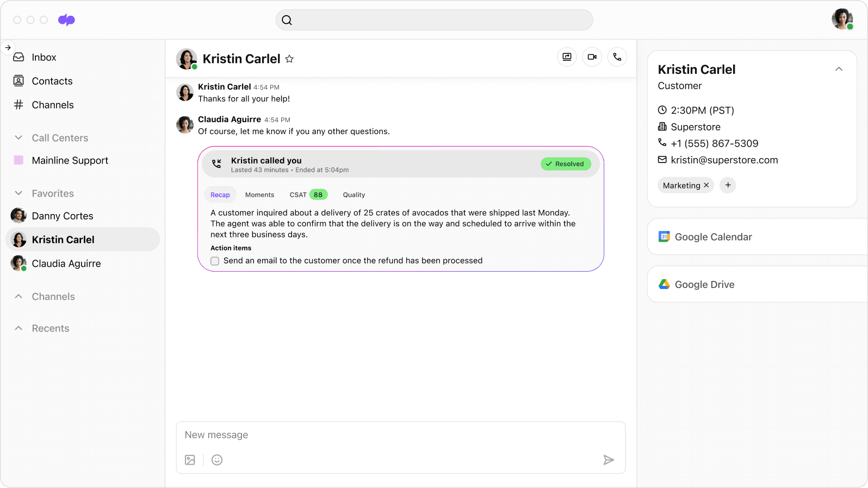Add a new tag with plus button
The height and width of the screenshot is (488, 868).
point(728,185)
